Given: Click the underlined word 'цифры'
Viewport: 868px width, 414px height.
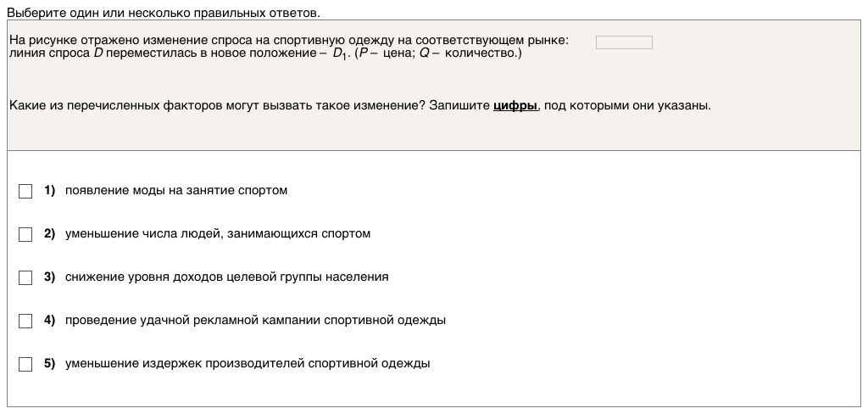Looking at the screenshot, I should pyautogui.click(x=515, y=106).
